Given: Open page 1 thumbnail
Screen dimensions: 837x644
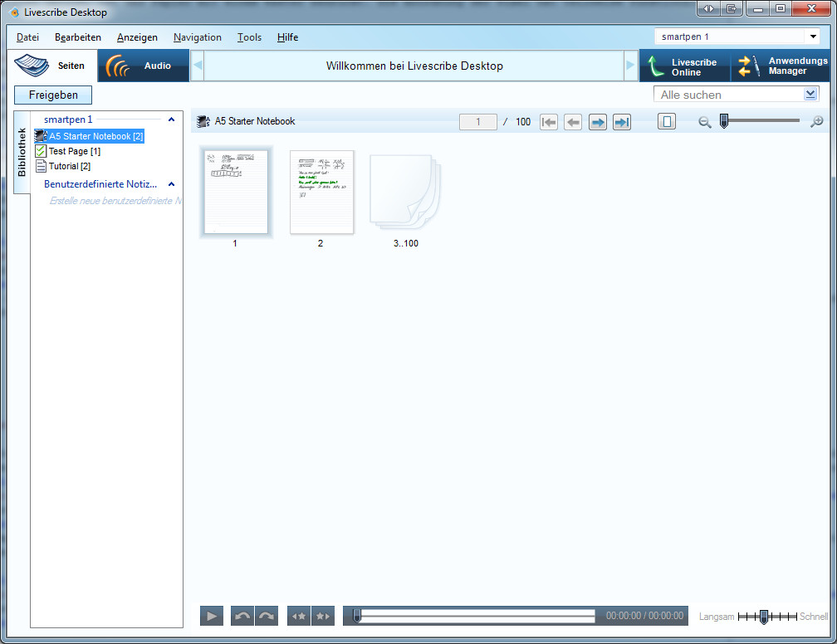Looking at the screenshot, I should (x=236, y=192).
